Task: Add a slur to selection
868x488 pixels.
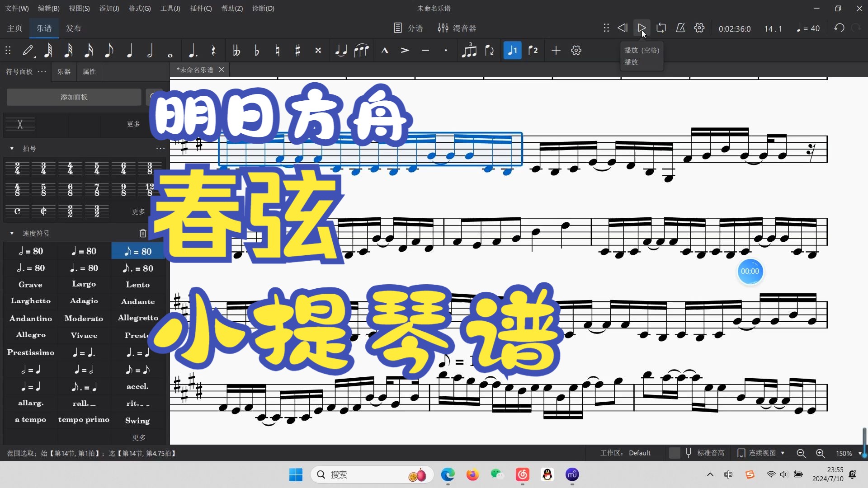Action: coord(361,51)
